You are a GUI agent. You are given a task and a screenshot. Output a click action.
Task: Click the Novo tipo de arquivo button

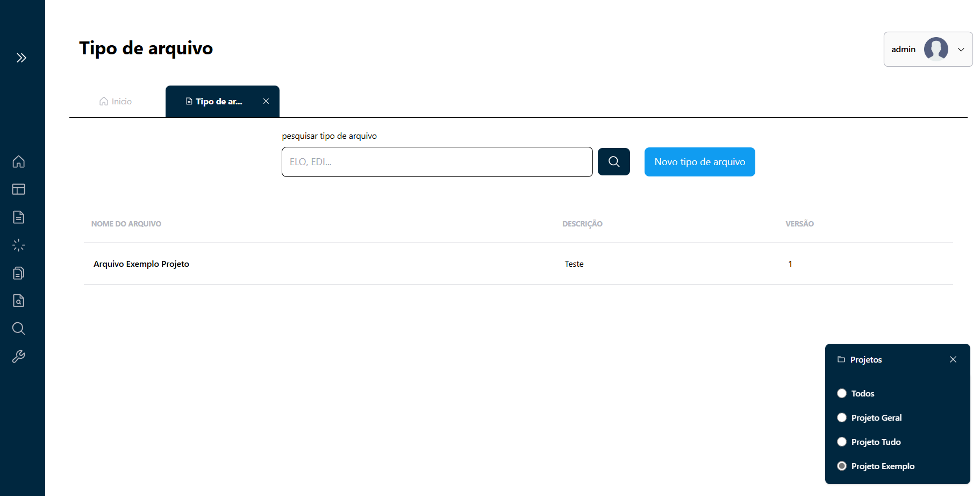pos(699,162)
